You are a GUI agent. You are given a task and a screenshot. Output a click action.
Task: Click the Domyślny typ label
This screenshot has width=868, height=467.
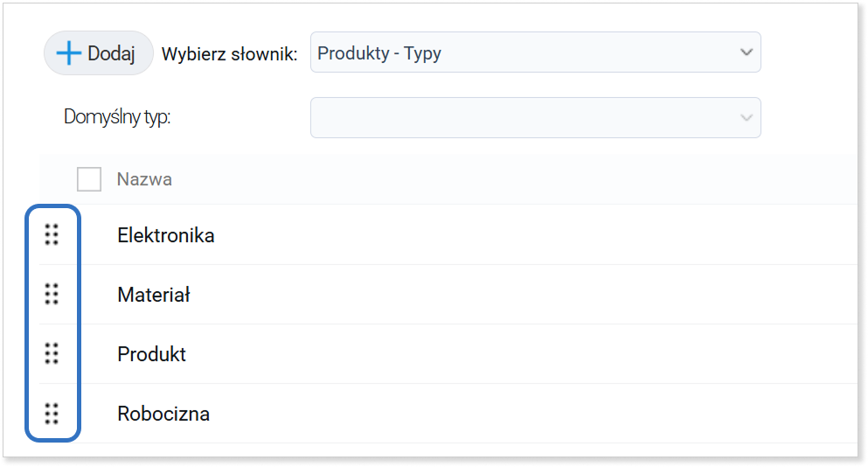pyautogui.click(x=117, y=117)
